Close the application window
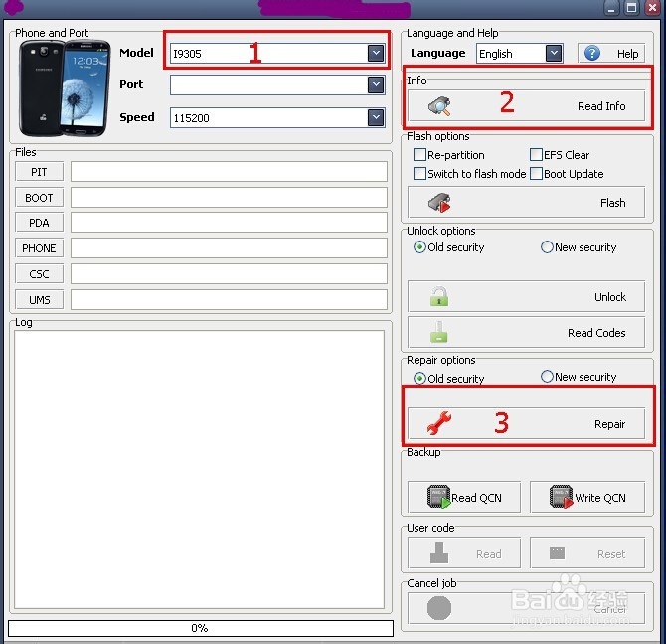 tap(652, 8)
